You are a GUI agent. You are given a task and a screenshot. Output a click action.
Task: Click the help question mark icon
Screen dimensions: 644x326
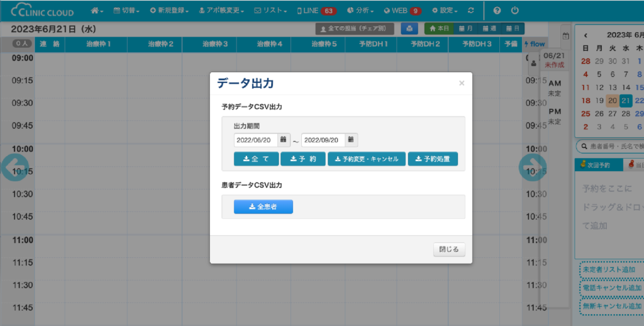coord(497,11)
